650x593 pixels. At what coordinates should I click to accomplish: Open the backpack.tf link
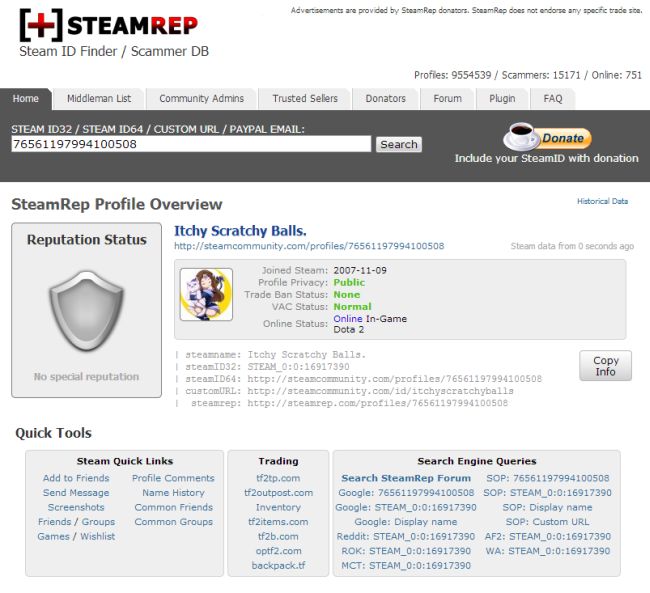point(278,566)
